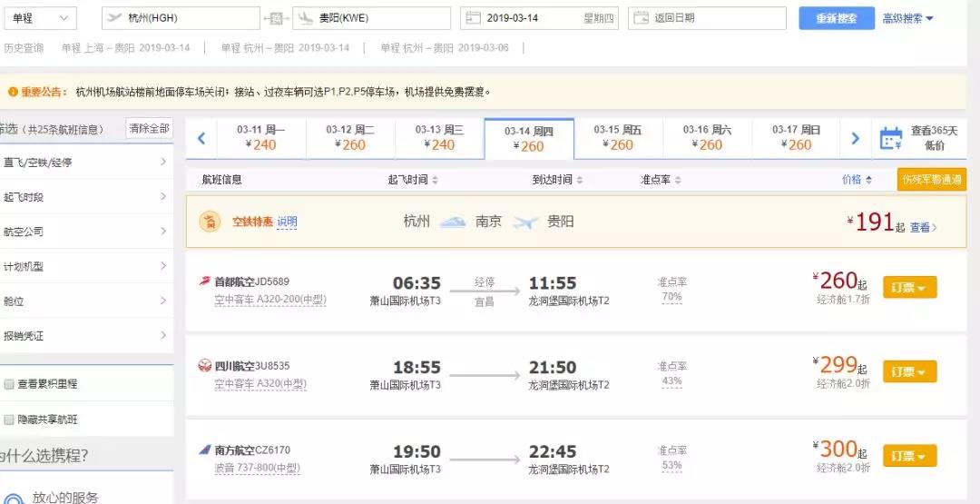Go to previous week dates arrow
This screenshot has height=504, width=980.
(x=201, y=138)
